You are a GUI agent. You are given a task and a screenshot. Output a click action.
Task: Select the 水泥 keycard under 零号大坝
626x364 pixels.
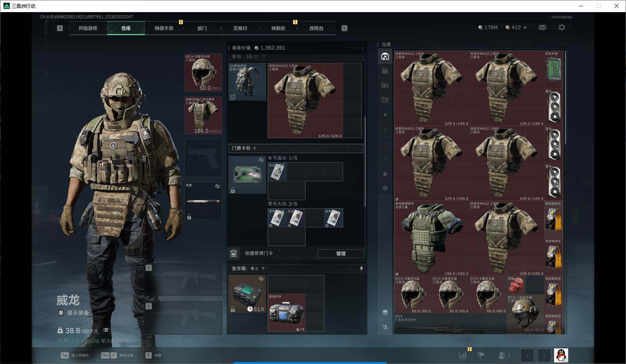296,218
